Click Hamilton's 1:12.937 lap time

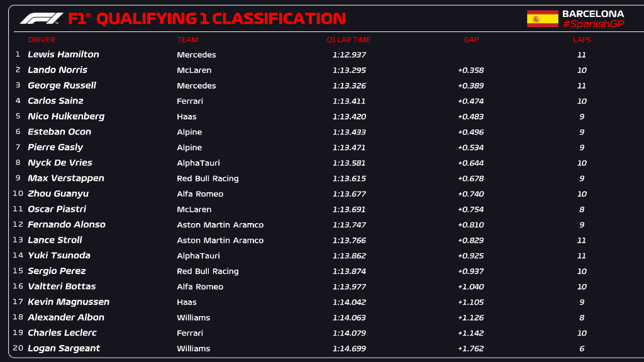(349, 55)
